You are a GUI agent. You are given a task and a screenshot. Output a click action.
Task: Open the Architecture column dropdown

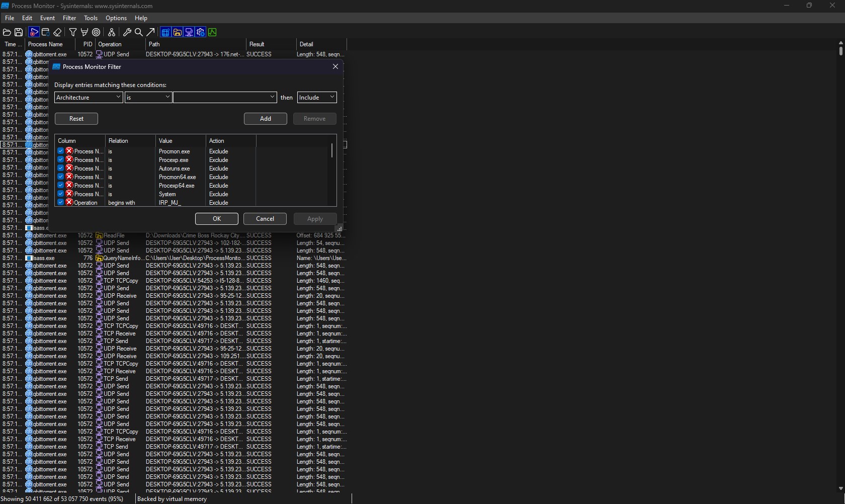tap(89, 97)
